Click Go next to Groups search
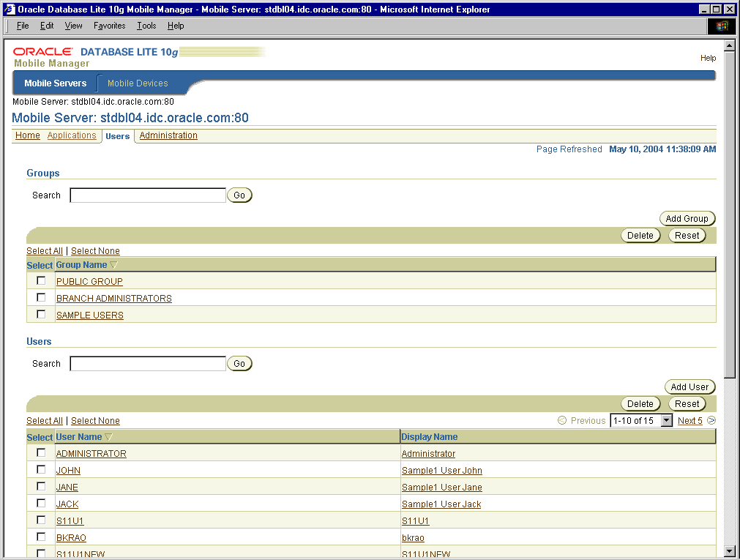The height and width of the screenshot is (560, 740). point(239,195)
